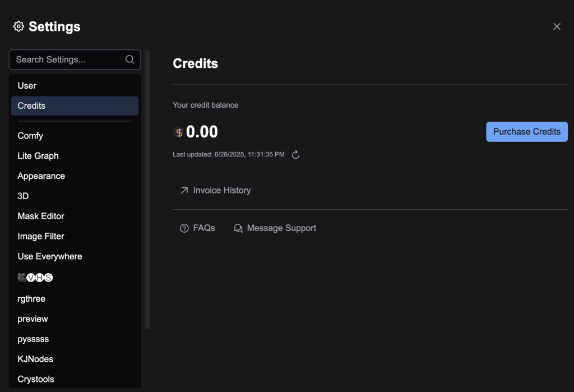574x392 pixels.
Task: Open Invoice History link
Action: pyautogui.click(x=216, y=191)
